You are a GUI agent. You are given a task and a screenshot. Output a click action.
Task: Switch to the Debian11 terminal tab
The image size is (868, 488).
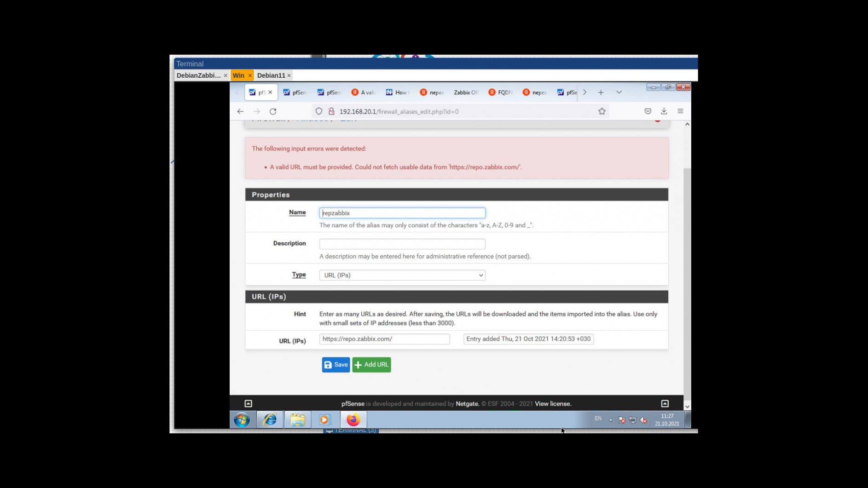(x=271, y=75)
